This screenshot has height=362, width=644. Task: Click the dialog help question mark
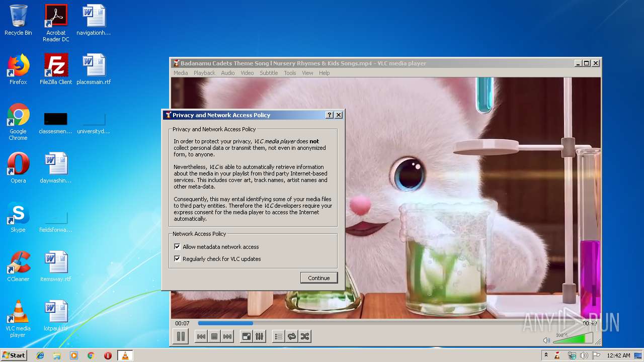[330, 115]
